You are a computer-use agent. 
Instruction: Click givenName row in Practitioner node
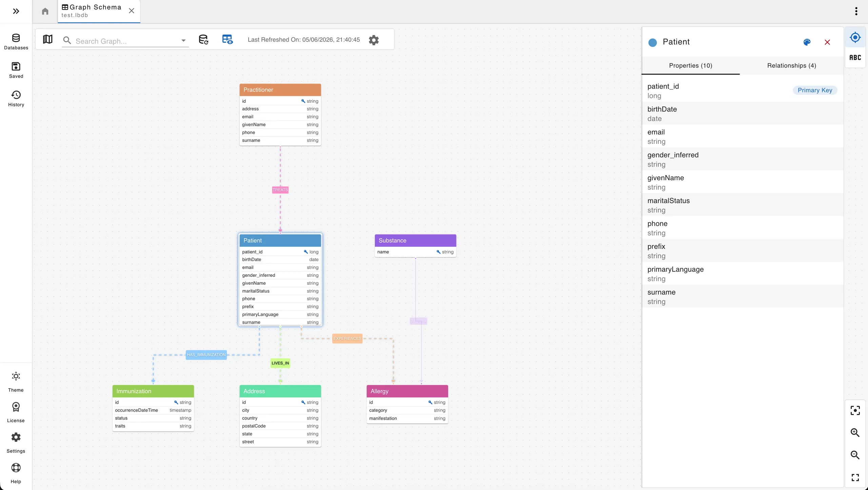[280, 125]
